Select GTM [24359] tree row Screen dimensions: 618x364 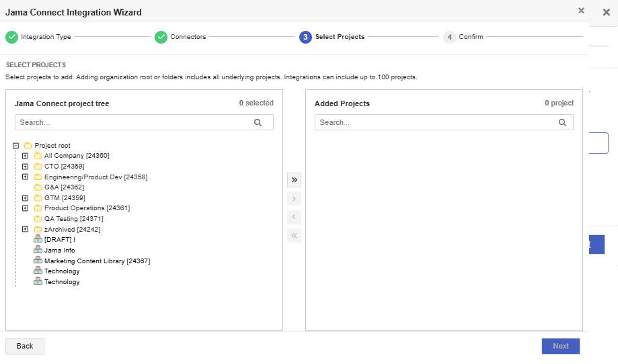pos(65,198)
